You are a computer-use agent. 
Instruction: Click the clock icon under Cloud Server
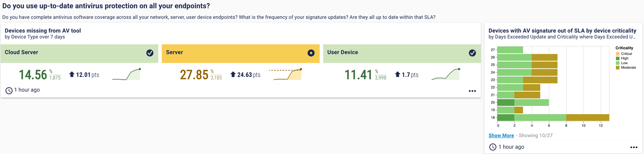[9, 90]
